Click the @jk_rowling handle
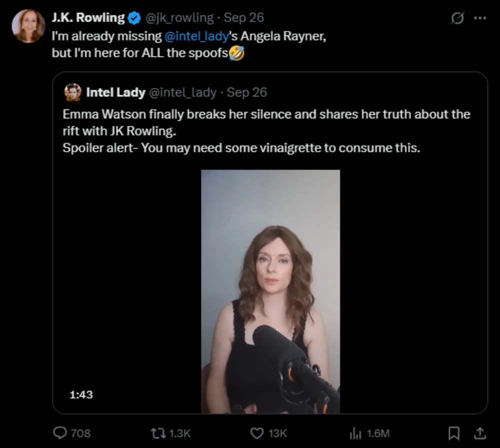500x448 pixels. click(179, 18)
